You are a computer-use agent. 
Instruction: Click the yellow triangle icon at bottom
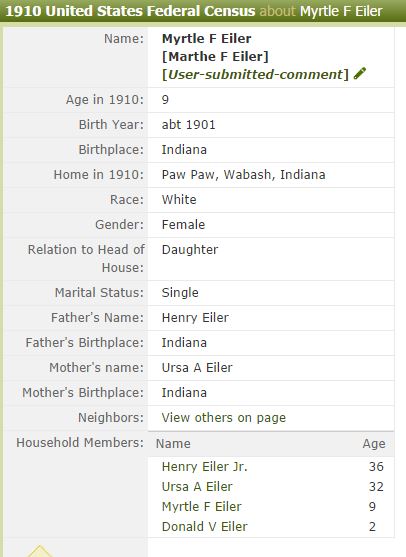click(40, 551)
